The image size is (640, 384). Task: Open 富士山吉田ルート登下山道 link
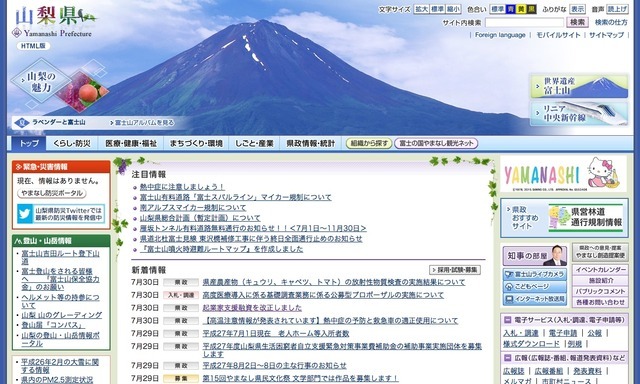click(x=60, y=257)
